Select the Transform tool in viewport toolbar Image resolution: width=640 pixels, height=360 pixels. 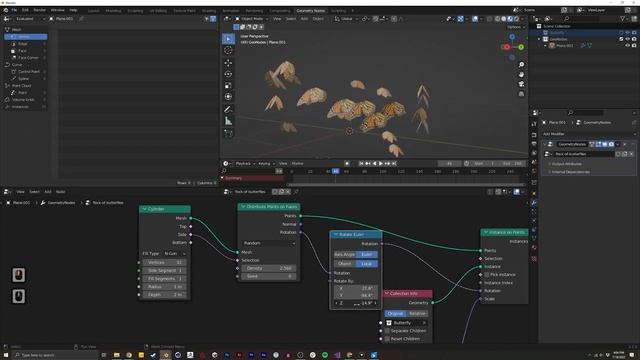click(228, 97)
